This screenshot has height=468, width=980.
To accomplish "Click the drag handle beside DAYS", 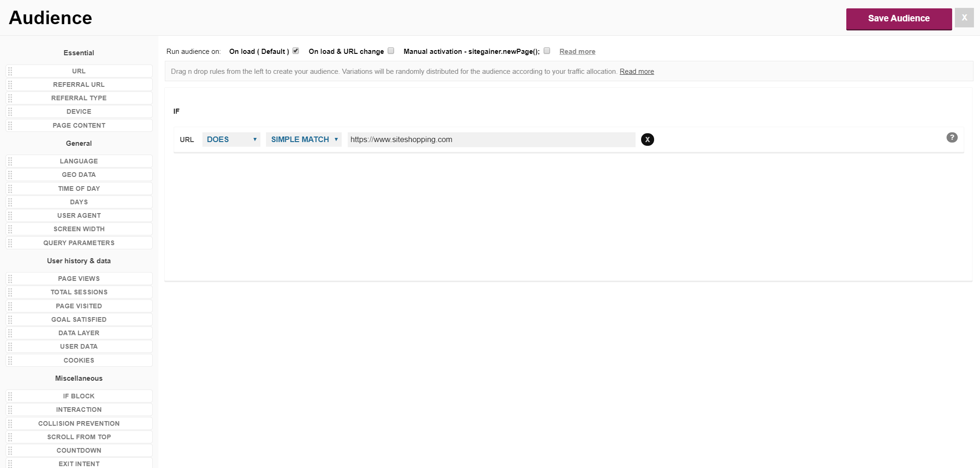I will click(10, 202).
